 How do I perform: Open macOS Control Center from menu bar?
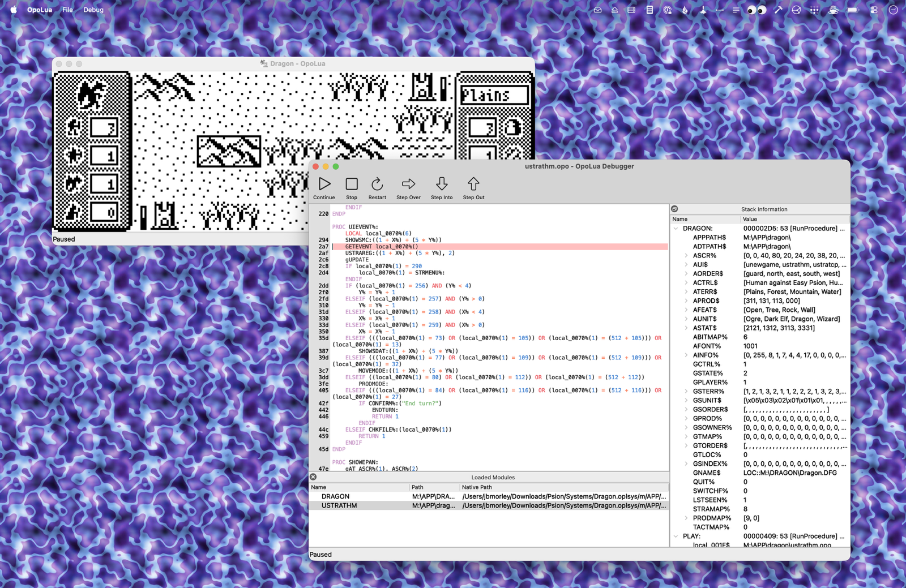[874, 10]
